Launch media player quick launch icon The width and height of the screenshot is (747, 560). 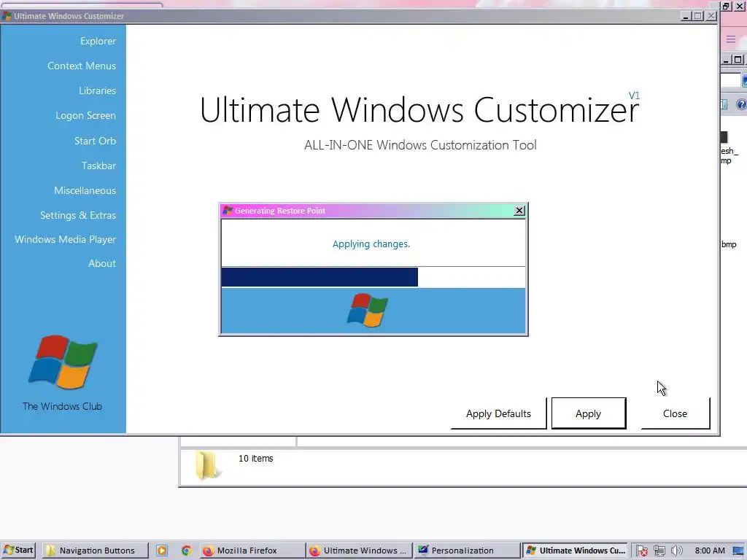tap(162, 551)
